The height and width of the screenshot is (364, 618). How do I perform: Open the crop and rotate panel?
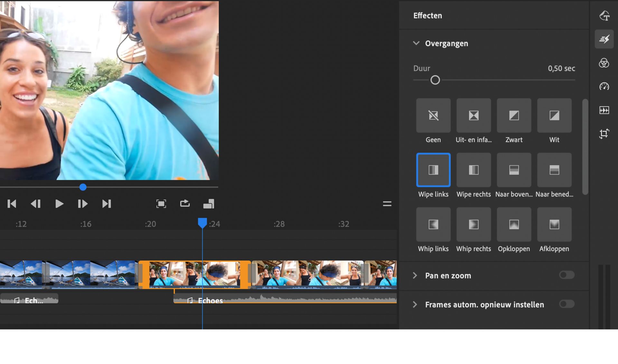604,134
